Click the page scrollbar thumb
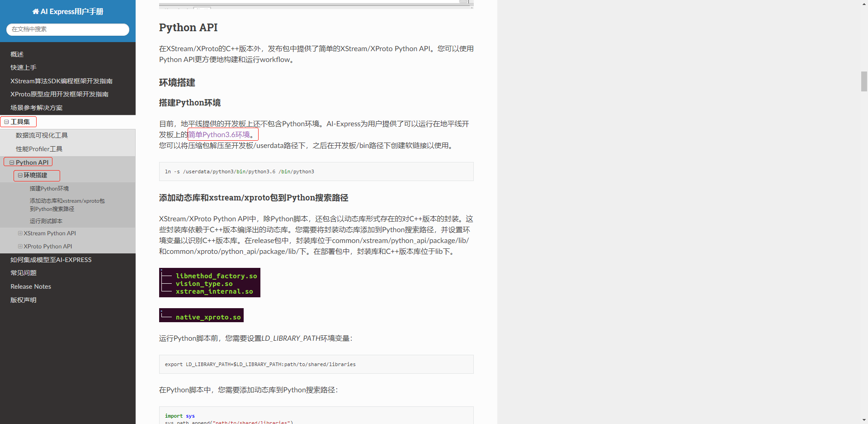 click(864, 81)
